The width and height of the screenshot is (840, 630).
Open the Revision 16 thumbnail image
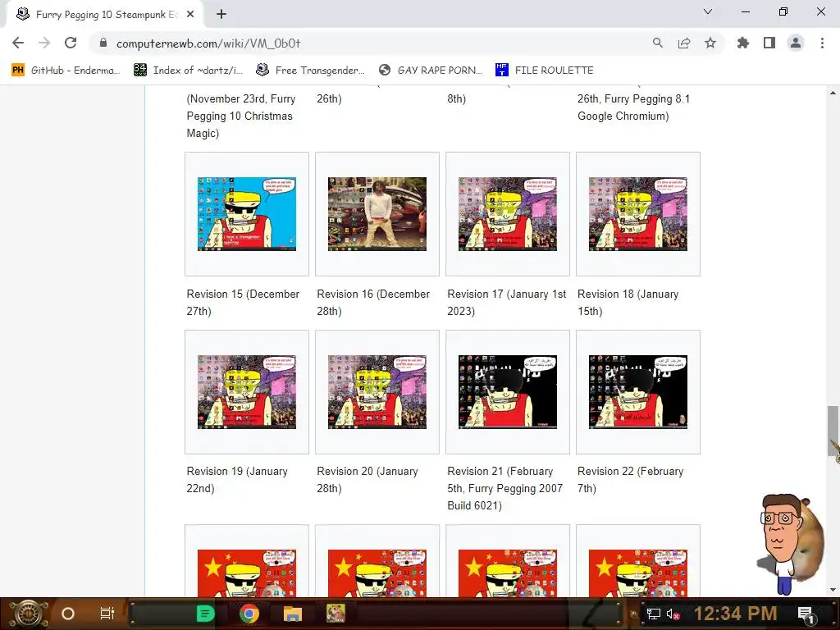[x=377, y=214]
